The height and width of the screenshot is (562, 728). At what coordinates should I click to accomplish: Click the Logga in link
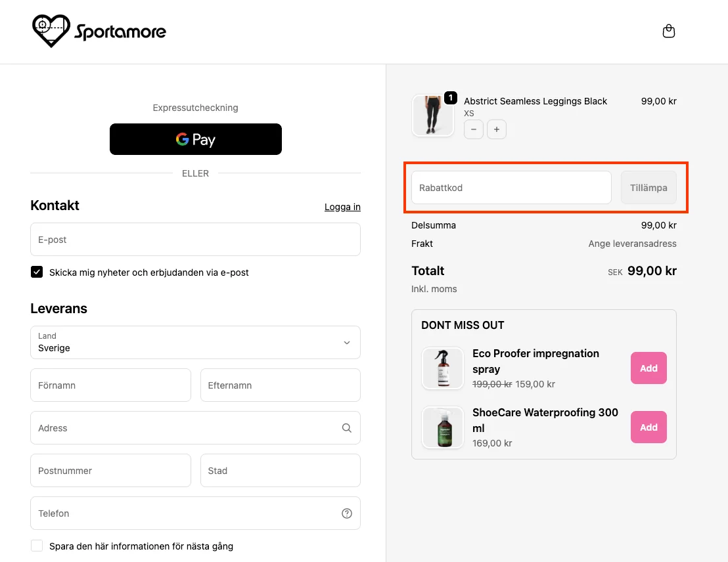[x=342, y=207]
